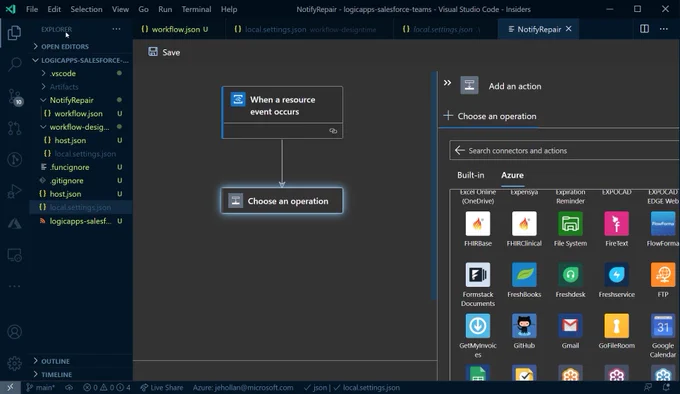The width and height of the screenshot is (680, 394).
Task: Open the Accounts menu icon
Action: (x=14, y=332)
